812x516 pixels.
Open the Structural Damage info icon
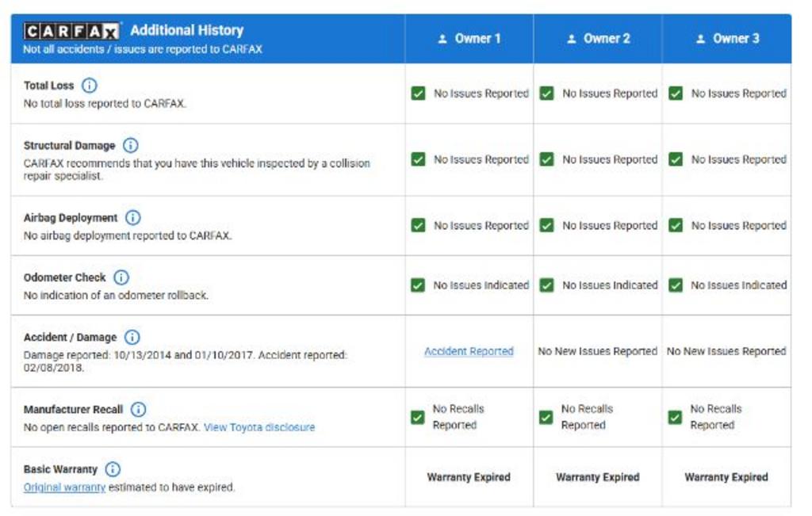(x=131, y=145)
